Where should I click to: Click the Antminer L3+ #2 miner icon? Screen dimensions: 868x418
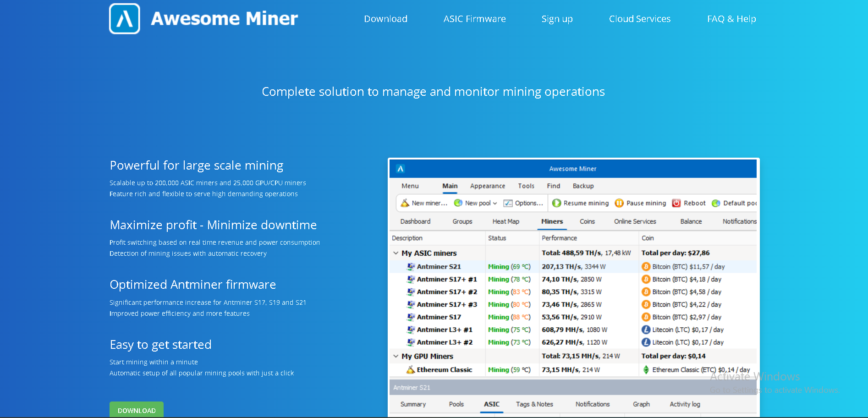pos(411,342)
